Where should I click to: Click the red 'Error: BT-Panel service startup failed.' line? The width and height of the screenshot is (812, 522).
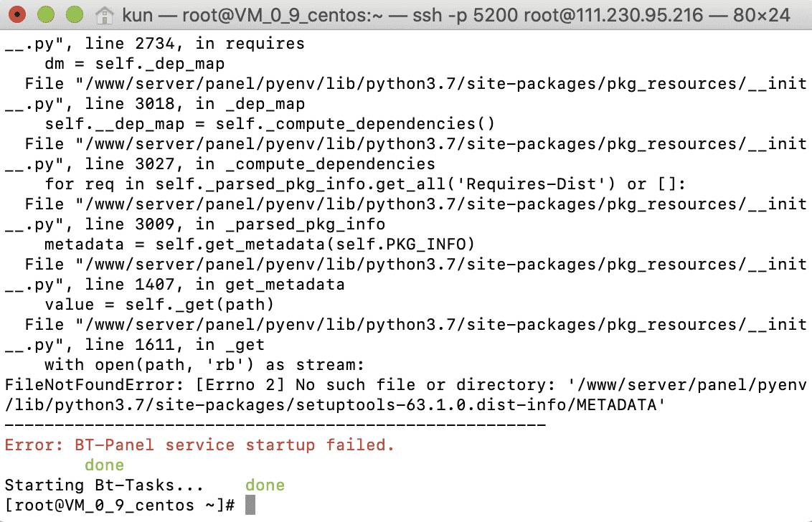pyautogui.click(x=199, y=445)
